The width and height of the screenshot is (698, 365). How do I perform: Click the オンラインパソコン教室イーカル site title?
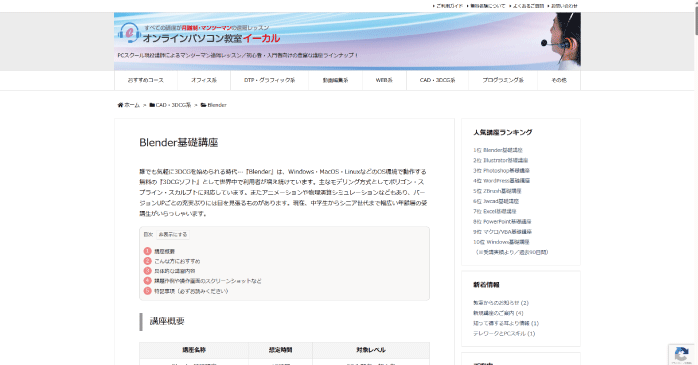tap(211, 38)
